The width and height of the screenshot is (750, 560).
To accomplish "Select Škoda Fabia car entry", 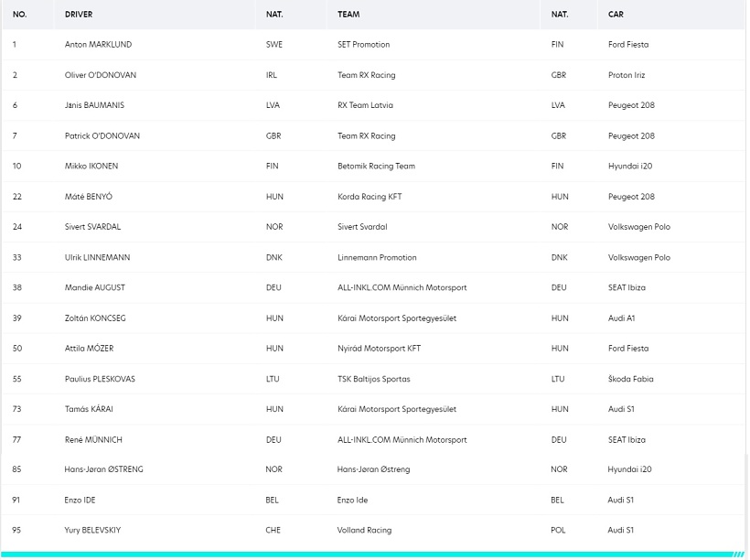I will click(630, 379).
